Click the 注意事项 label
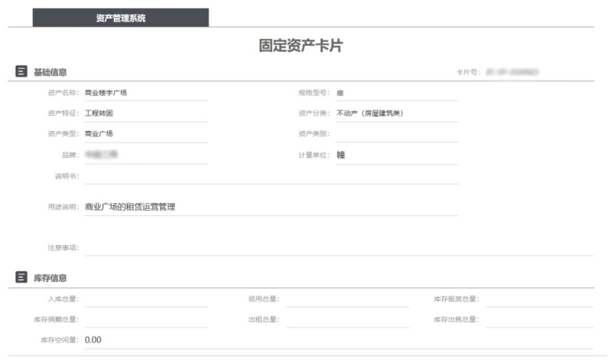The width and height of the screenshot is (613, 364). click(x=64, y=248)
